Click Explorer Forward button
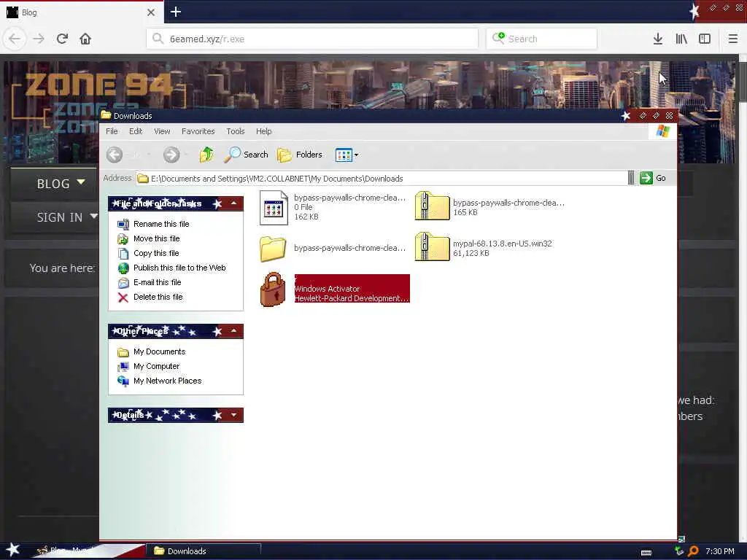 tap(171, 155)
